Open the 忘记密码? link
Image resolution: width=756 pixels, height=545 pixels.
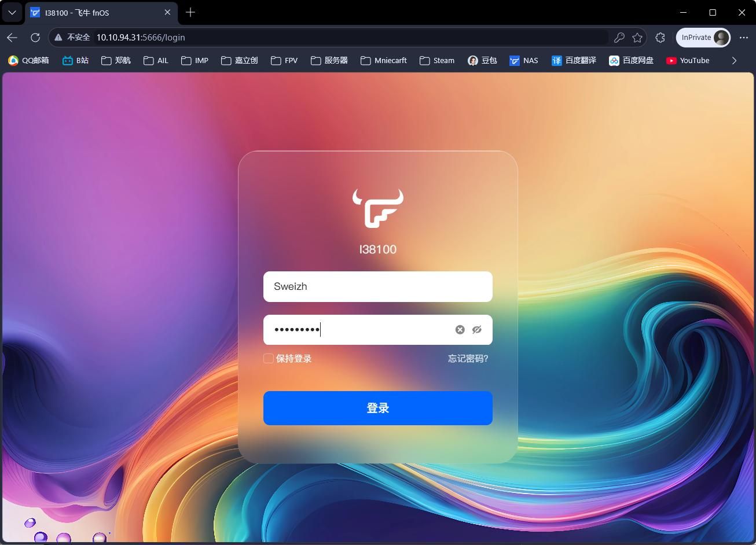point(468,359)
